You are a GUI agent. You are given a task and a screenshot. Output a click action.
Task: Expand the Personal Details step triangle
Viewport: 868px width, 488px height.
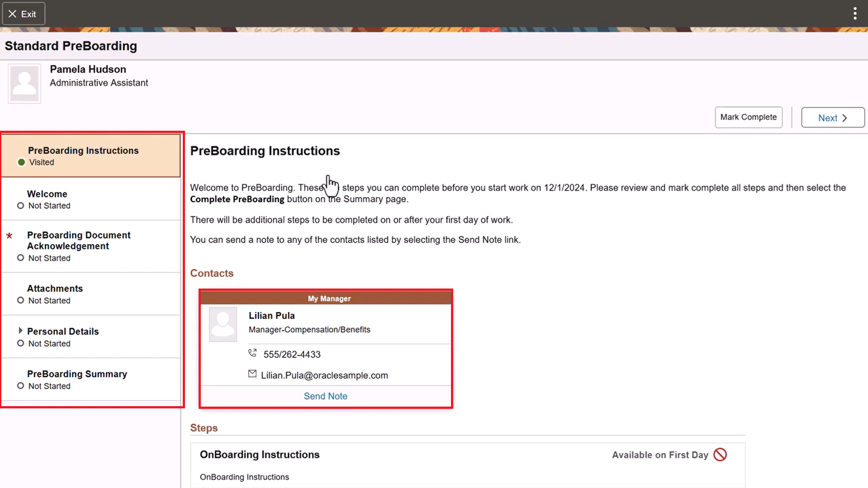pyautogui.click(x=20, y=331)
